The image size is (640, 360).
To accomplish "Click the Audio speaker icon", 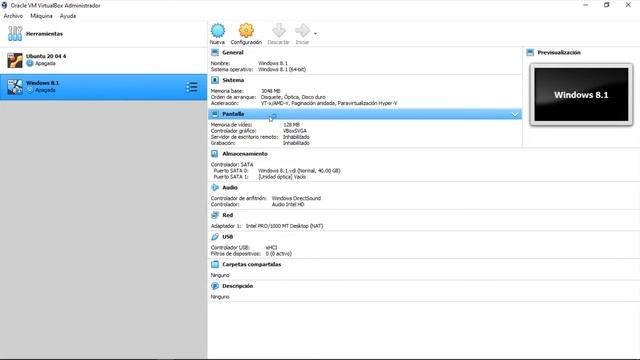I will tap(215, 187).
